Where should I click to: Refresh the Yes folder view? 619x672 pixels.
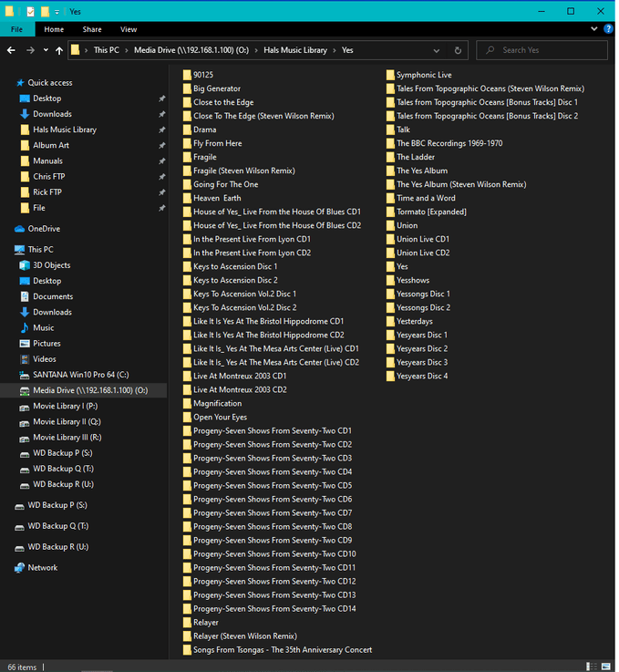pyautogui.click(x=458, y=50)
